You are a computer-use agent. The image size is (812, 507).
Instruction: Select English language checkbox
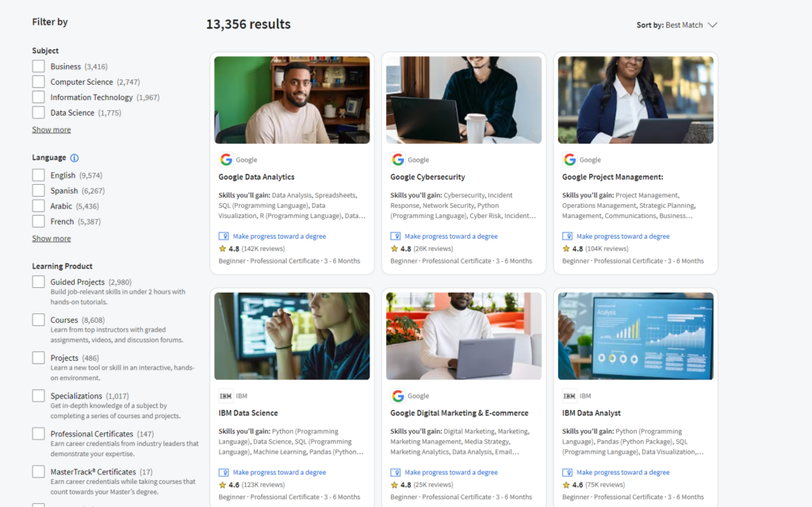pos(38,175)
